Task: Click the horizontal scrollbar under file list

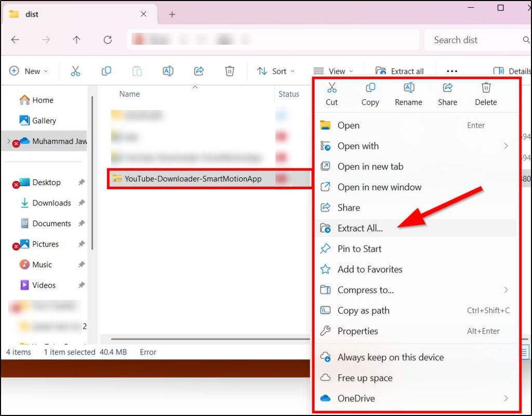Action: 210,339
